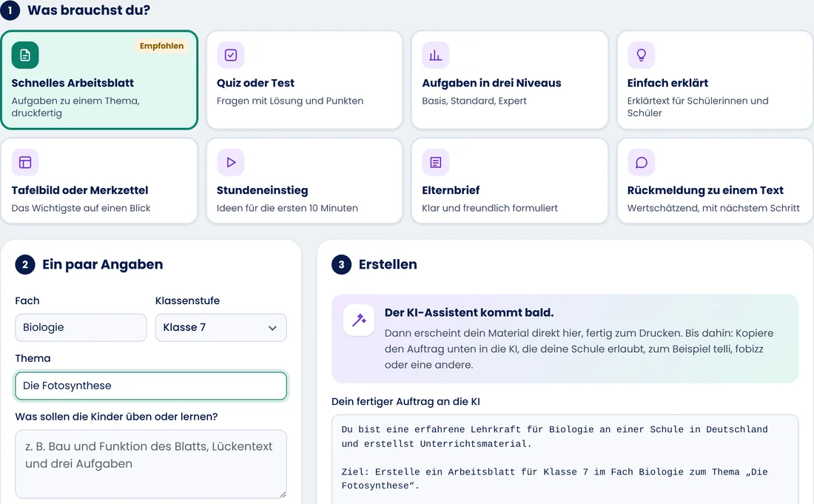Click the Fach label

27,300
